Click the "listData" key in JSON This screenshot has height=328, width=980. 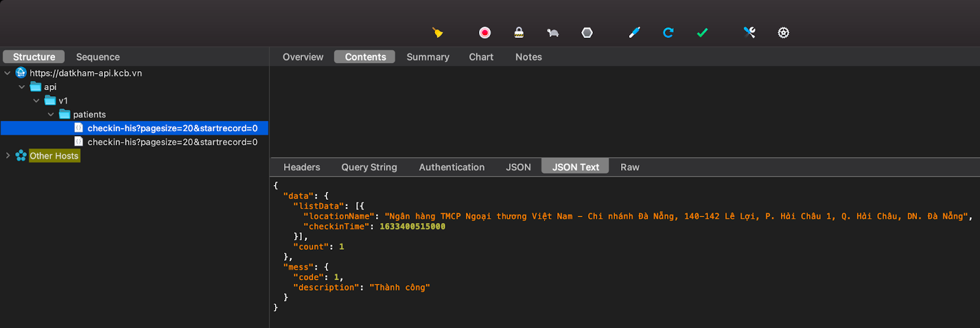pyautogui.click(x=318, y=207)
